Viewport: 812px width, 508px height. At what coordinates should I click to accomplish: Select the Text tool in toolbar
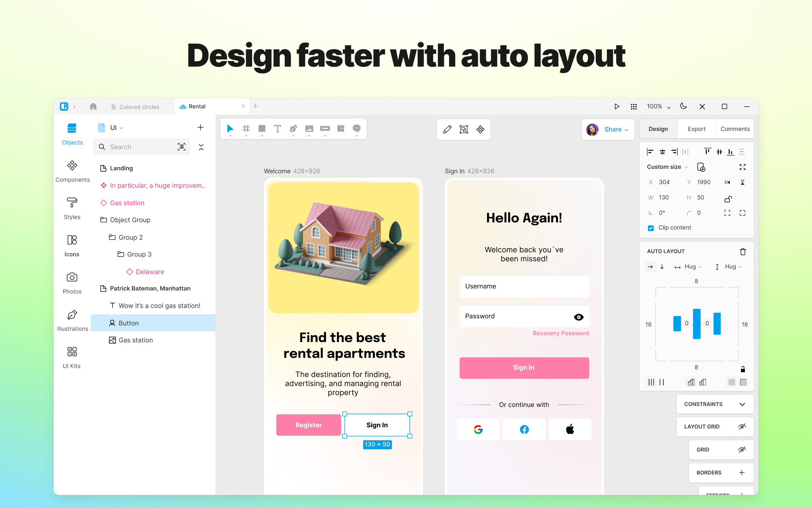point(278,129)
